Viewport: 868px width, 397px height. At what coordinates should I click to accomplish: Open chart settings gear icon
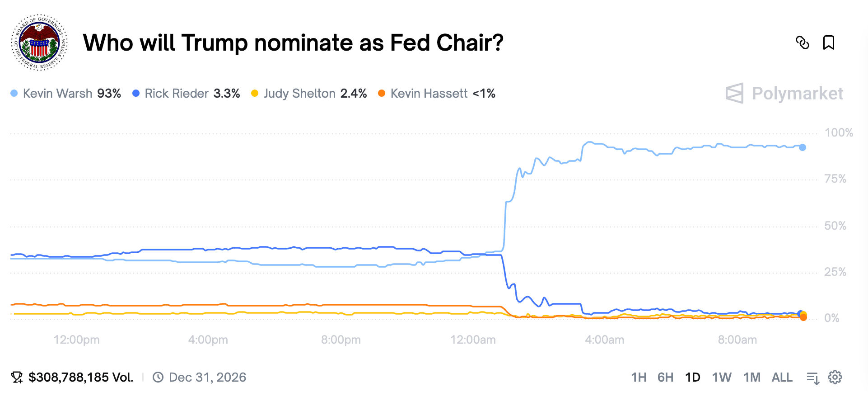pyautogui.click(x=835, y=377)
